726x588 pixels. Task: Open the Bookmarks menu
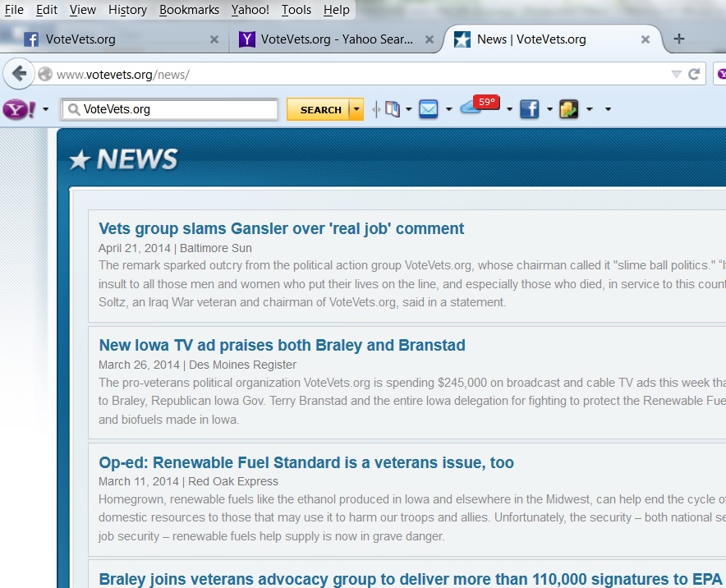189,10
